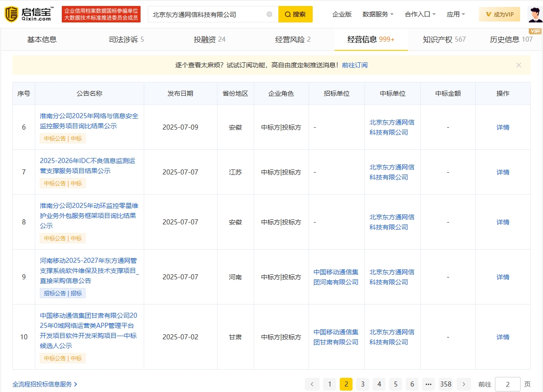Click the 2025-07-02 date cell
This screenshot has width=543, height=392.
tap(180, 337)
